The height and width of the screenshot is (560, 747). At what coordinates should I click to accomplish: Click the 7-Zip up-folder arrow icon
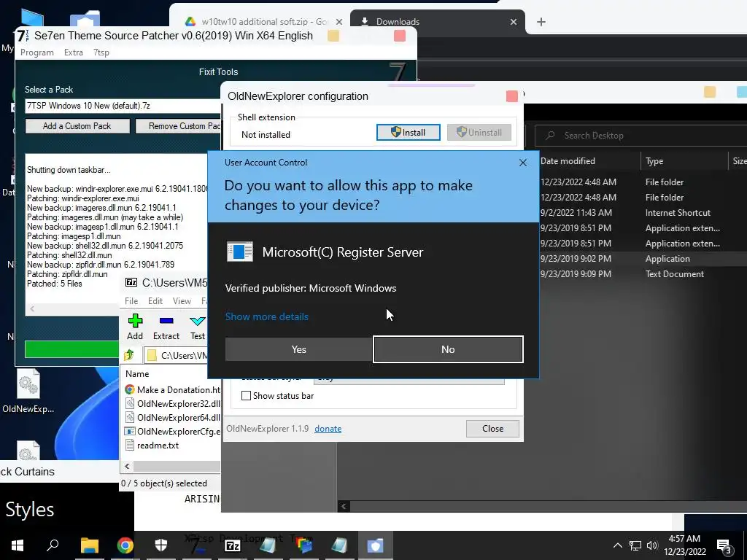tap(129, 355)
